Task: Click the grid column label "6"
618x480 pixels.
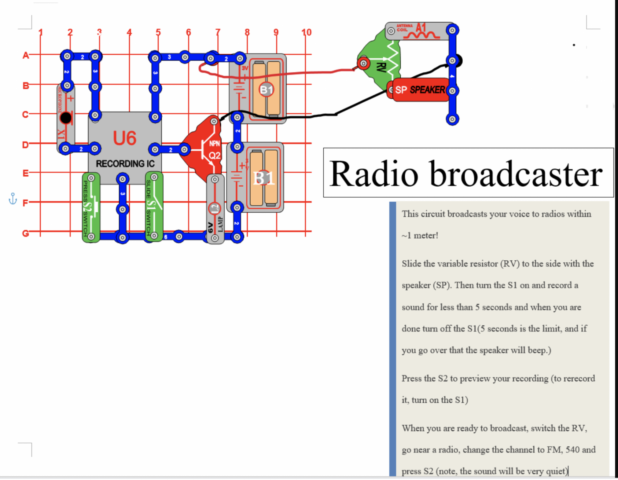Action: [x=188, y=32]
